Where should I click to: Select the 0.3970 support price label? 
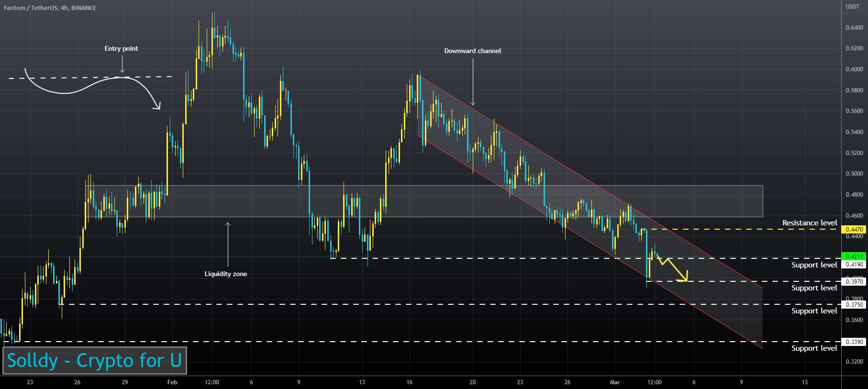[x=855, y=282]
